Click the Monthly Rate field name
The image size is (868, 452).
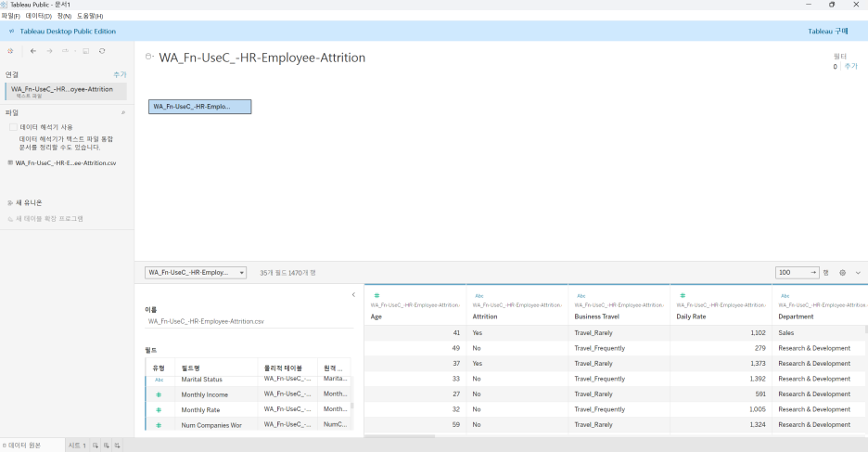pyautogui.click(x=200, y=410)
